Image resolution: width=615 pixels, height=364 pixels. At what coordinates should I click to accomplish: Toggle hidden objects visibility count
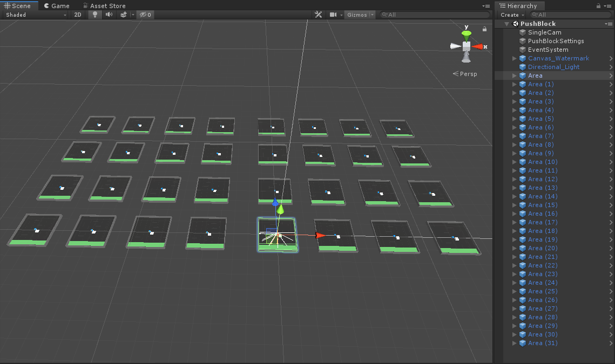[145, 15]
